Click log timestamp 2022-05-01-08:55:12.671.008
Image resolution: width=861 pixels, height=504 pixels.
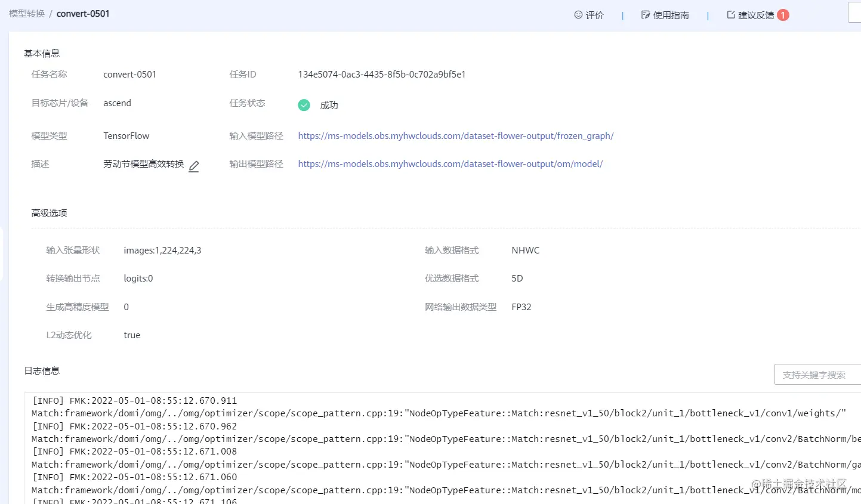click(164, 452)
